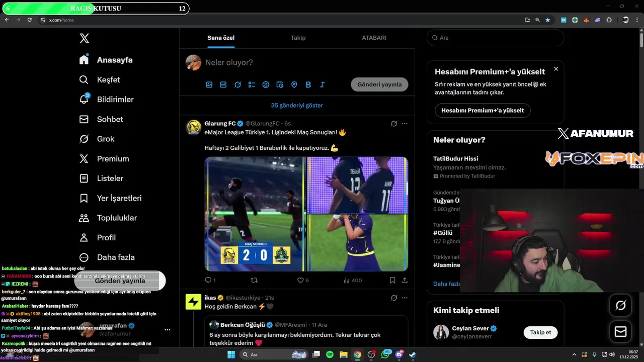Viewport: 644px width, 362px height.
Task: Go to Anasayfa in sidebar
Action: pos(106,60)
